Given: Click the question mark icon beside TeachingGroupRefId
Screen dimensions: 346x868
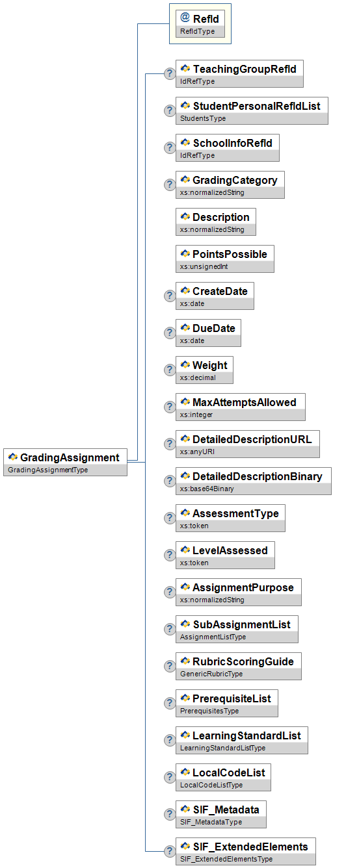Looking at the screenshot, I should [169, 73].
